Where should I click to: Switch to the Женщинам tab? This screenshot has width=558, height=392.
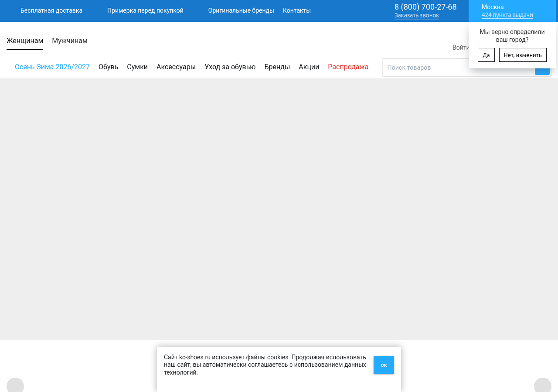click(x=25, y=41)
